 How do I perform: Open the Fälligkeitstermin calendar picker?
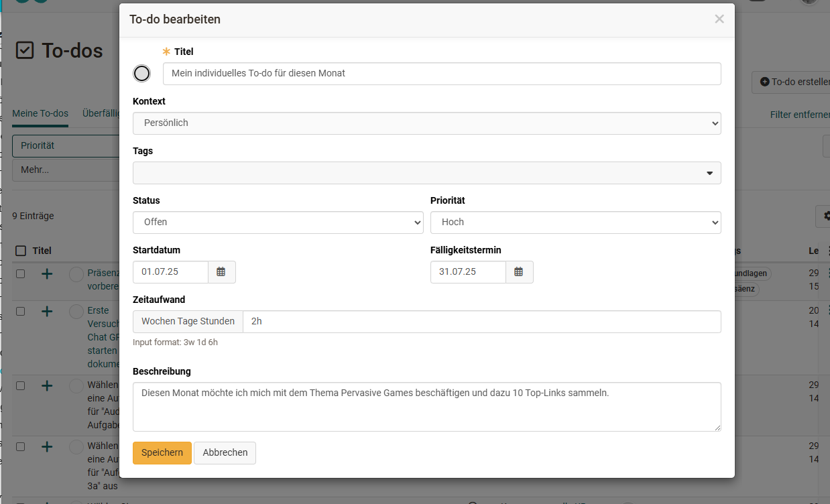pos(519,272)
